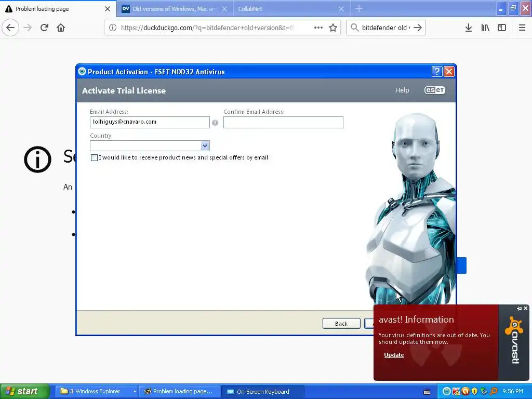Click the orange magnifier tray icon
This screenshot has height=399, width=532.
pyautogui.click(x=494, y=391)
